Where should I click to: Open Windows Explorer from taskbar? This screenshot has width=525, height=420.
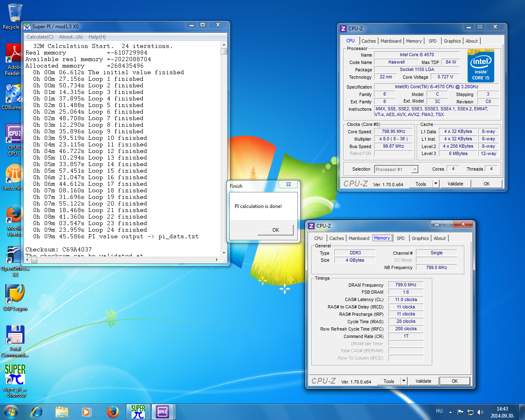(x=62, y=412)
